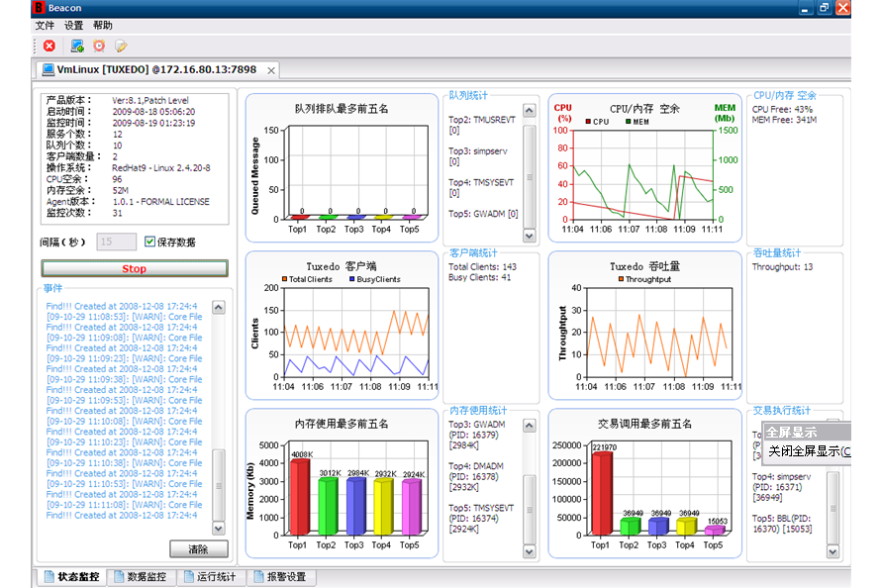Click the 'CPU Free: 43%' text
Image resolution: width=881 pixels, height=588 pixels.
[782, 109]
